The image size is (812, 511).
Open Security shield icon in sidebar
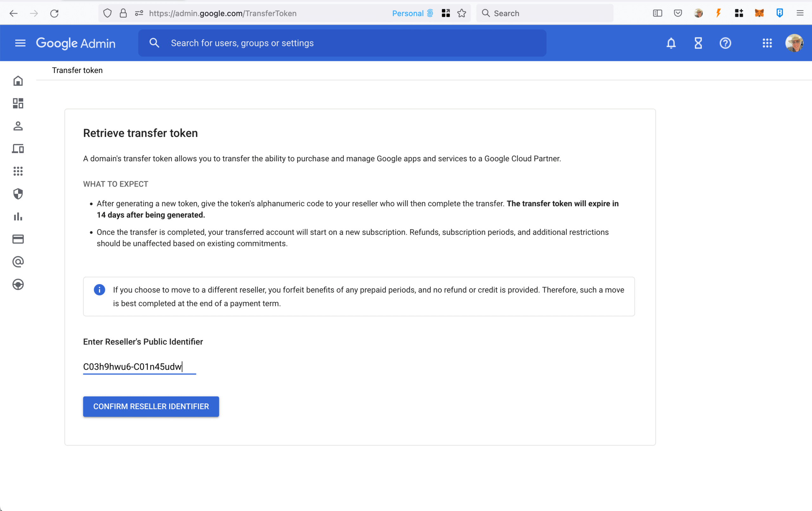click(18, 194)
